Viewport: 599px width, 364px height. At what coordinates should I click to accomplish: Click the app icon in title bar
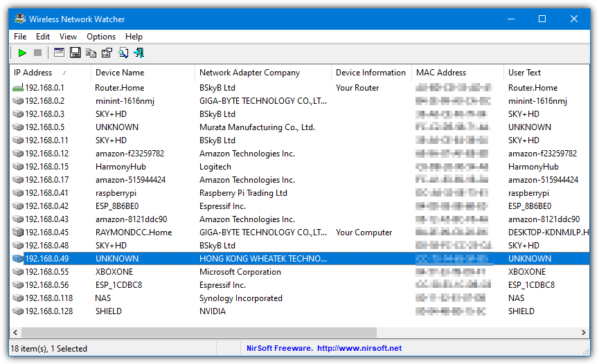coord(20,19)
